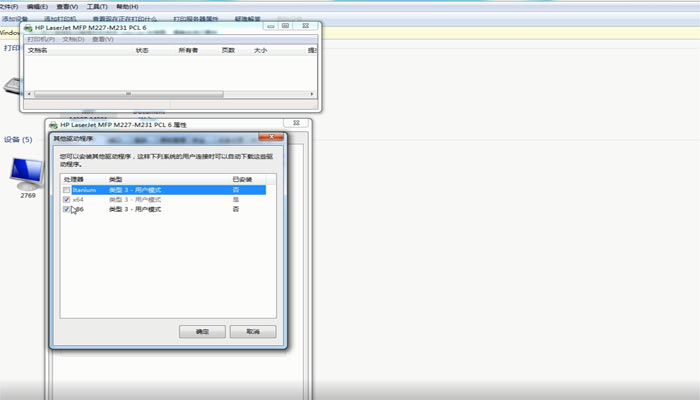Image resolution: width=700 pixels, height=400 pixels.
Task: Click right scroll arrow in print queue
Action: pyautogui.click(x=312, y=94)
